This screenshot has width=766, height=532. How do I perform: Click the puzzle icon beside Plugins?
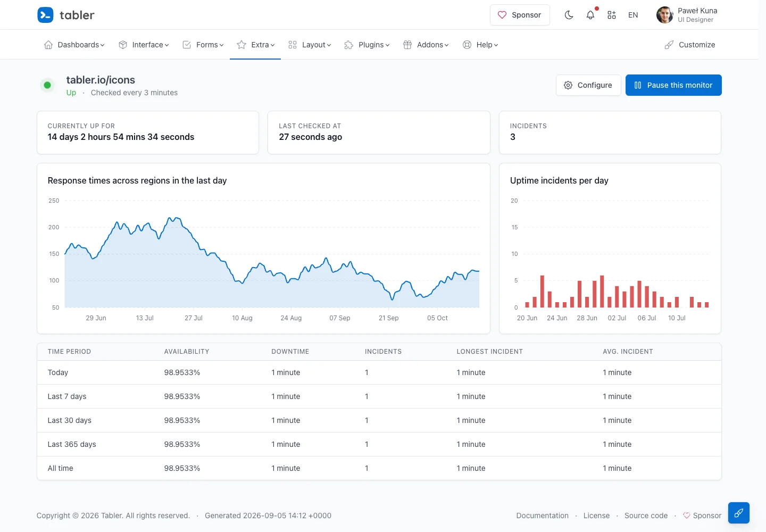[349, 45]
